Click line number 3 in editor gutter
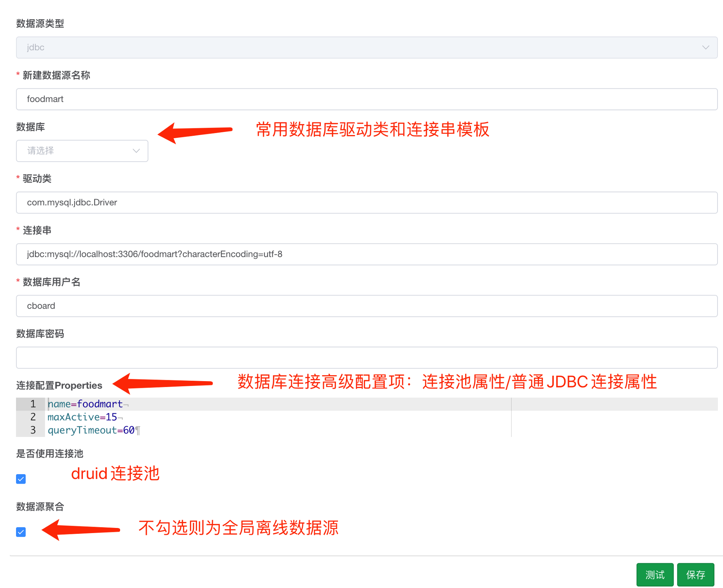This screenshot has width=723, height=588. click(x=33, y=430)
